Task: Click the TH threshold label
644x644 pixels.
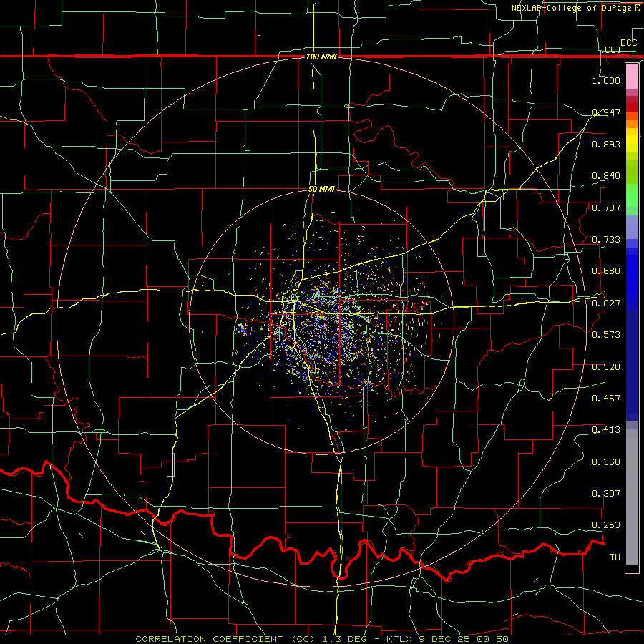Action: coord(615,557)
